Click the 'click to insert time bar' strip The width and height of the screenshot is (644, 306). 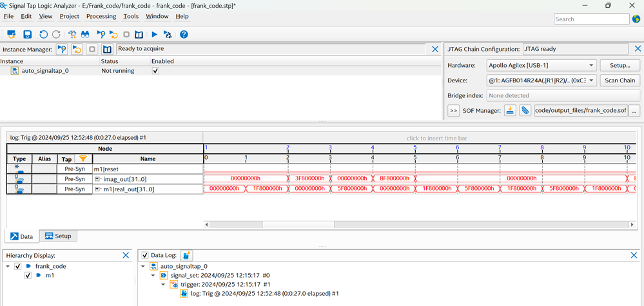click(420, 139)
